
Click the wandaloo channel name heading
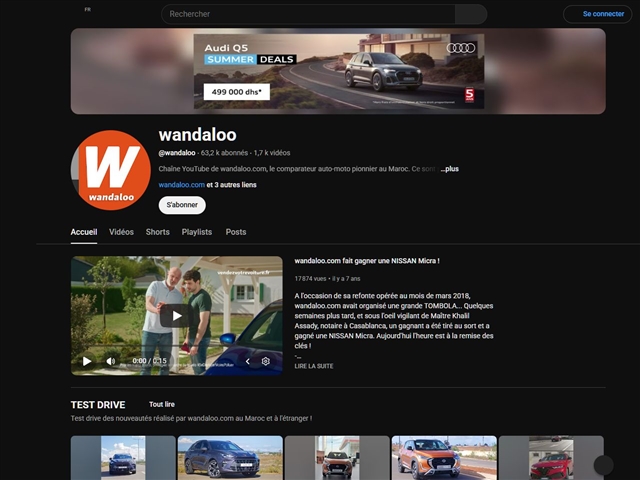pos(198,135)
